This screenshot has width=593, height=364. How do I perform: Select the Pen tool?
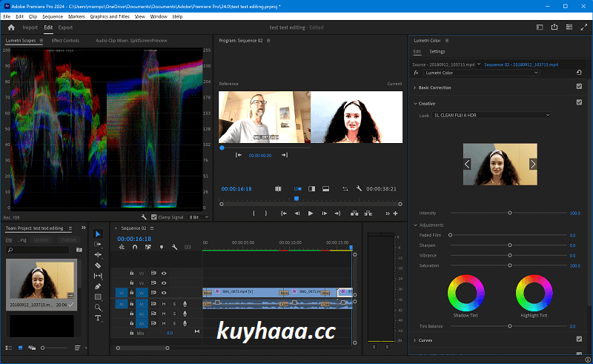[x=98, y=286]
